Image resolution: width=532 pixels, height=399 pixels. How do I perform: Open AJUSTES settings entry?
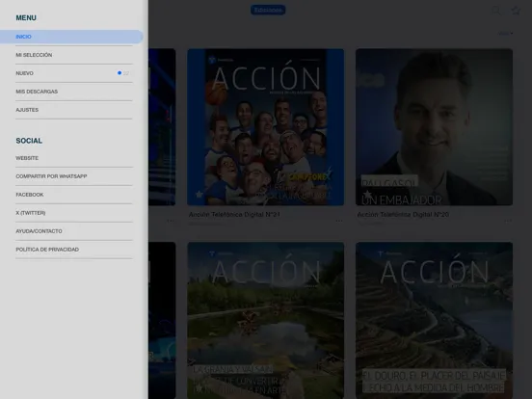(74, 110)
